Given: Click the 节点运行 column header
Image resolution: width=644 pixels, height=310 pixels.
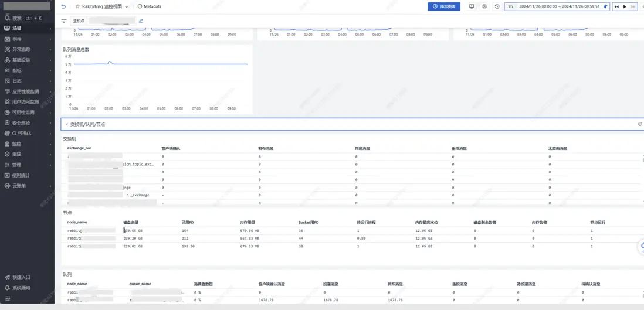Looking at the screenshot, I should pyautogui.click(x=598, y=222).
